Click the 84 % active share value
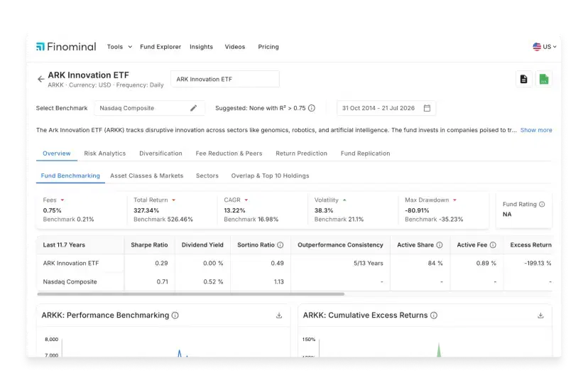 click(x=435, y=264)
